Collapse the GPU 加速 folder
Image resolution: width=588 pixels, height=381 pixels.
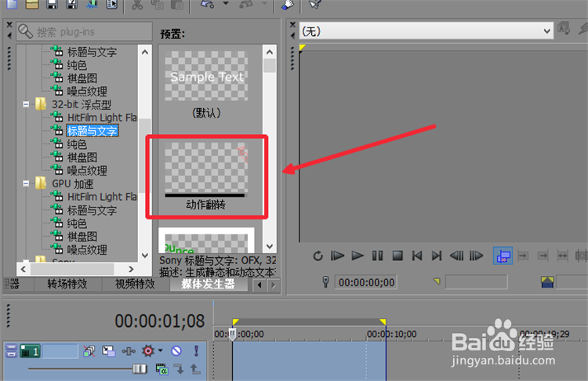pos(26,183)
